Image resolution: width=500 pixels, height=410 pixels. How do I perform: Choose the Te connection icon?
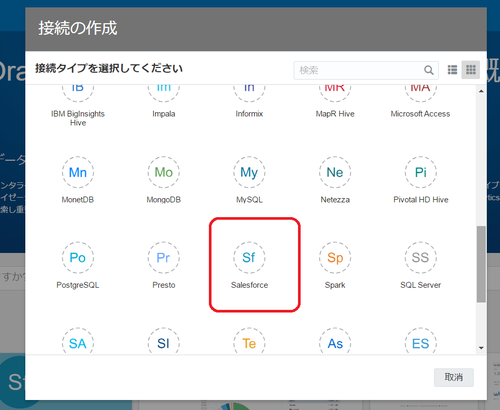tap(249, 341)
